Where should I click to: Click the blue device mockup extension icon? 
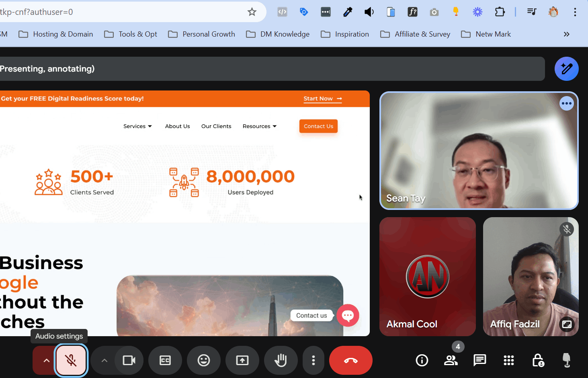click(391, 12)
